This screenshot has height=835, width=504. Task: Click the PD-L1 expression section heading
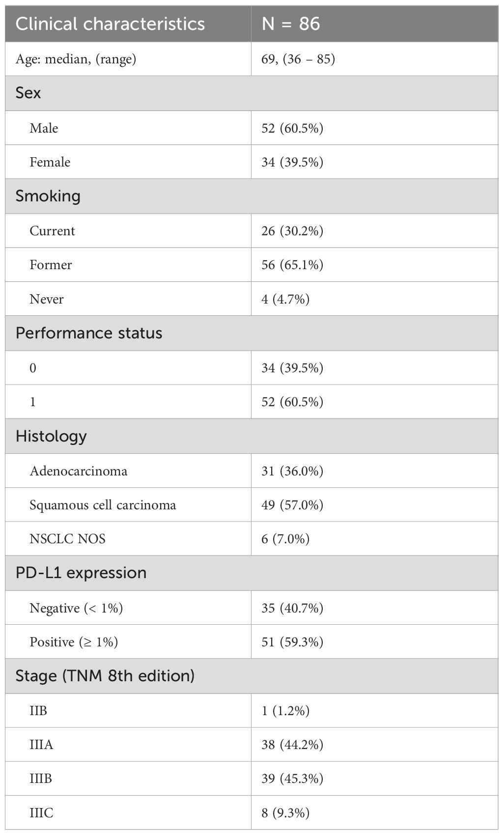(x=81, y=573)
